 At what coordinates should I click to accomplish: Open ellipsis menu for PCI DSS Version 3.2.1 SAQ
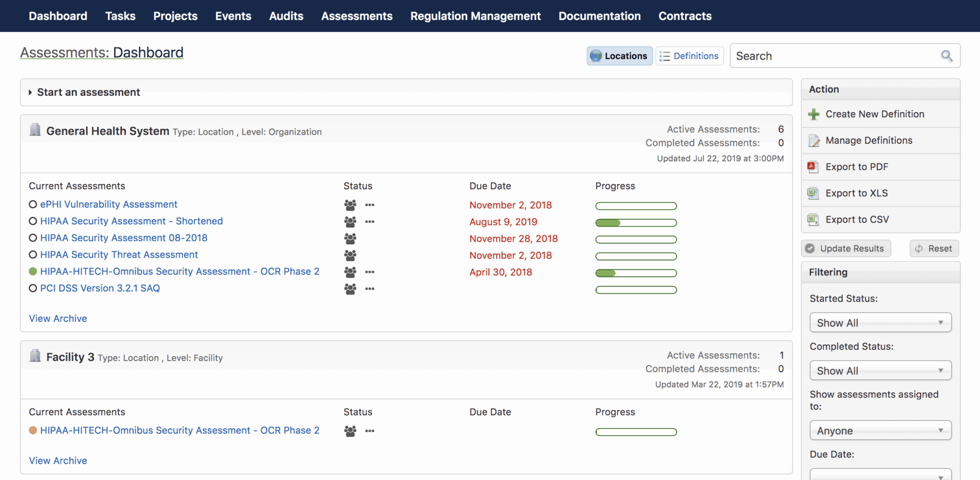click(370, 289)
